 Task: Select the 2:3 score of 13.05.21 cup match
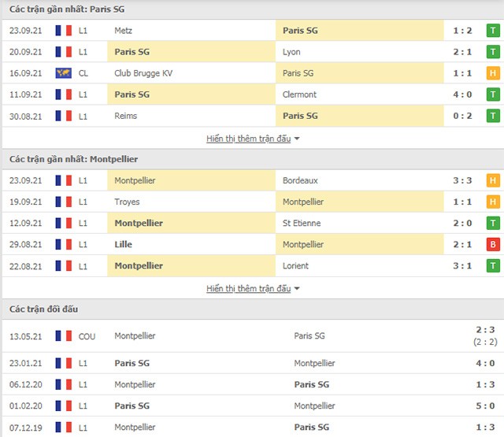click(x=485, y=330)
